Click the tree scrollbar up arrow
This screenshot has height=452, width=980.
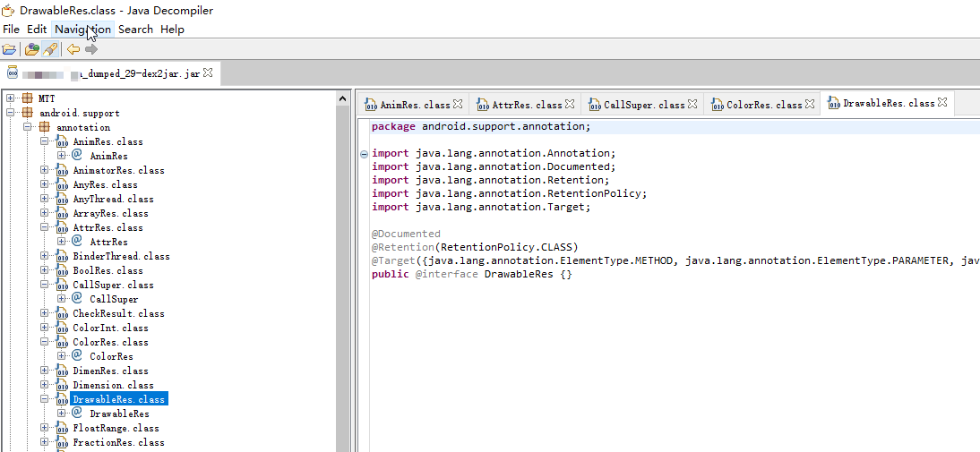[342, 98]
